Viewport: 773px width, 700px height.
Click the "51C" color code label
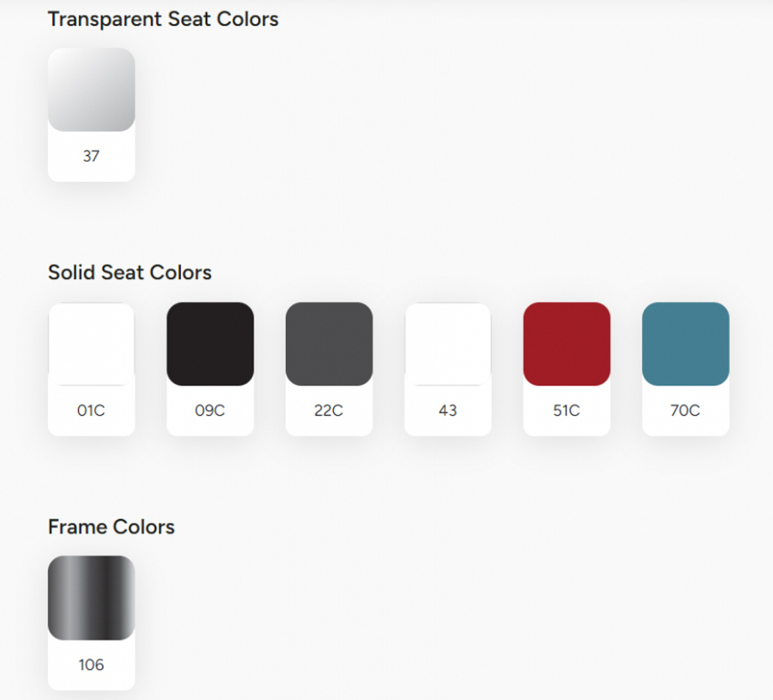(x=567, y=410)
